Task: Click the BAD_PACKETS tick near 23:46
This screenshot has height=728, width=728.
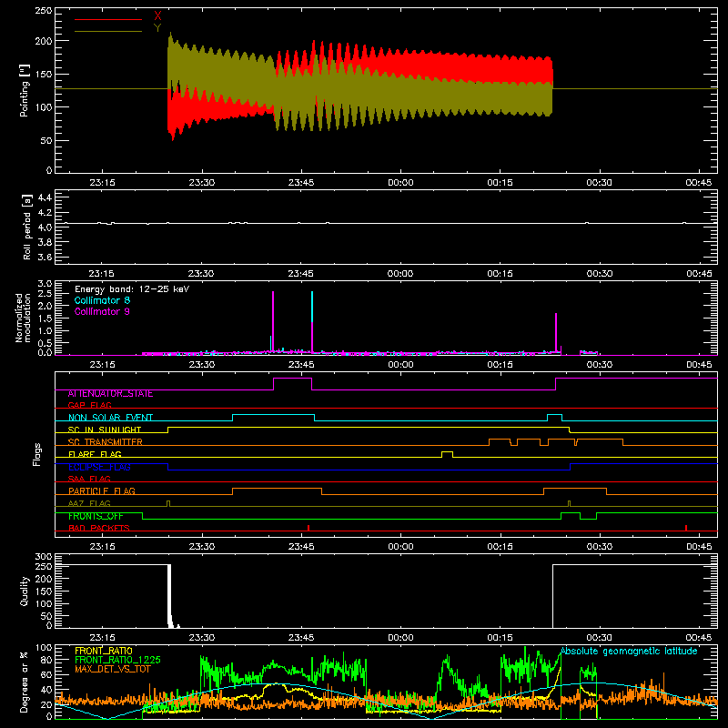Action: click(x=308, y=528)
